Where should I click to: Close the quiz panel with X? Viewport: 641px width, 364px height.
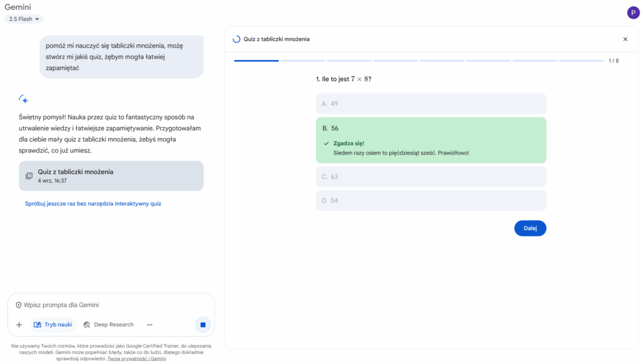(x=625, y=39)
